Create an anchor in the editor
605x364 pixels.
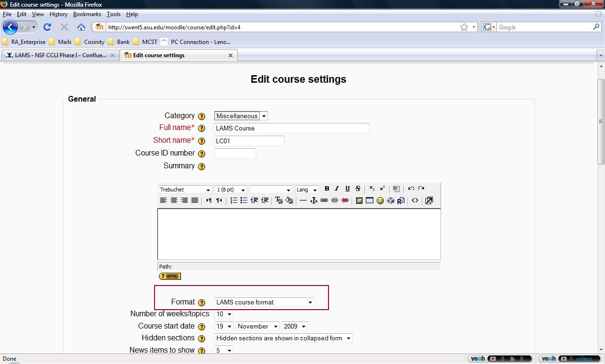313,200
